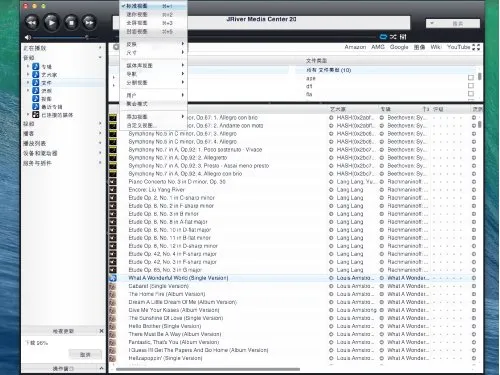Click the cover thumbnail beside Cabaret
The image size is (500, 375).
[x=113, y=286]
